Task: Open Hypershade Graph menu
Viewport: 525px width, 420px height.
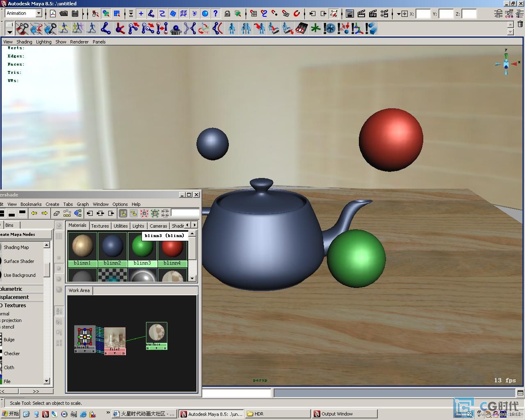Action: click(x=82, y=204)
